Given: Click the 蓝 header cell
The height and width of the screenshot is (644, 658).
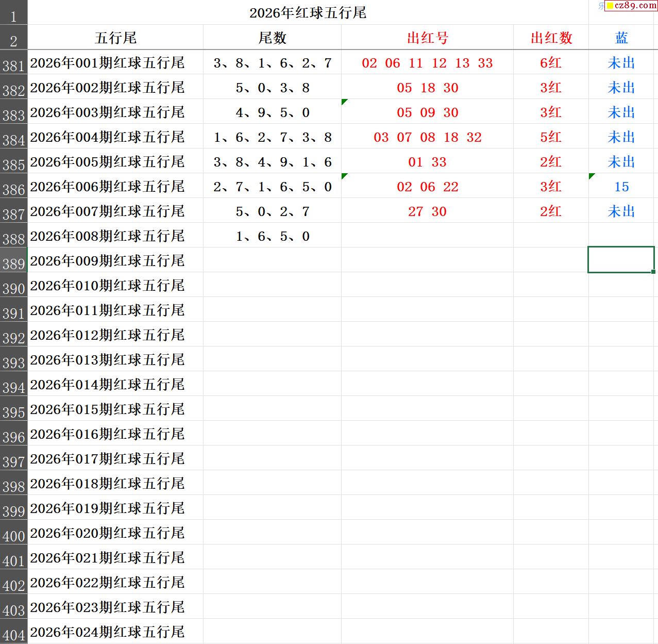Looking at the screenshot, I should [x=621, y=38].
